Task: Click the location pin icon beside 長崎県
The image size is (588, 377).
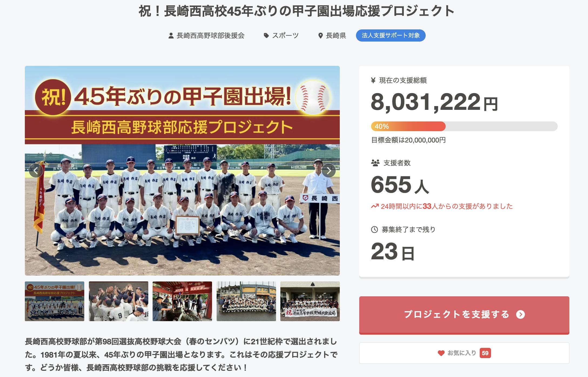Action: 321,36
